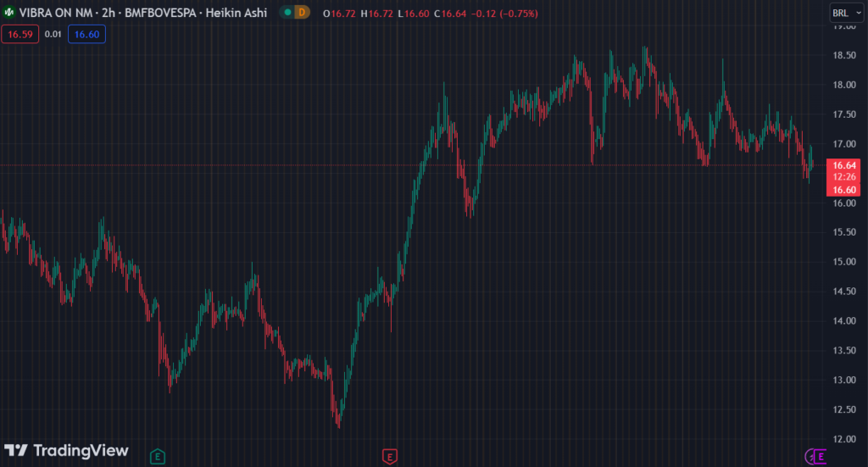Click the green earnings E marker
Screen dimensions: 868x467
(157, 457)
